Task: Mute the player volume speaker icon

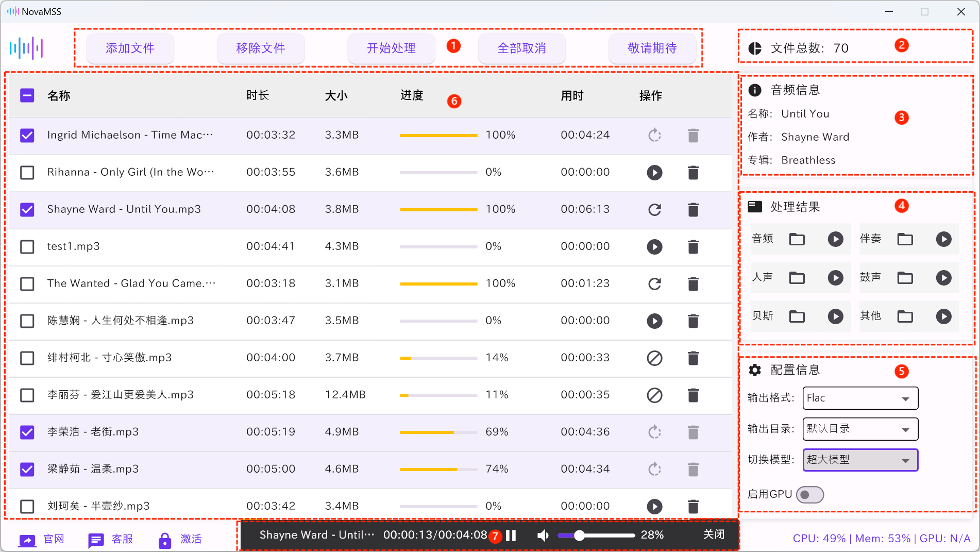Action: point(543,536)
